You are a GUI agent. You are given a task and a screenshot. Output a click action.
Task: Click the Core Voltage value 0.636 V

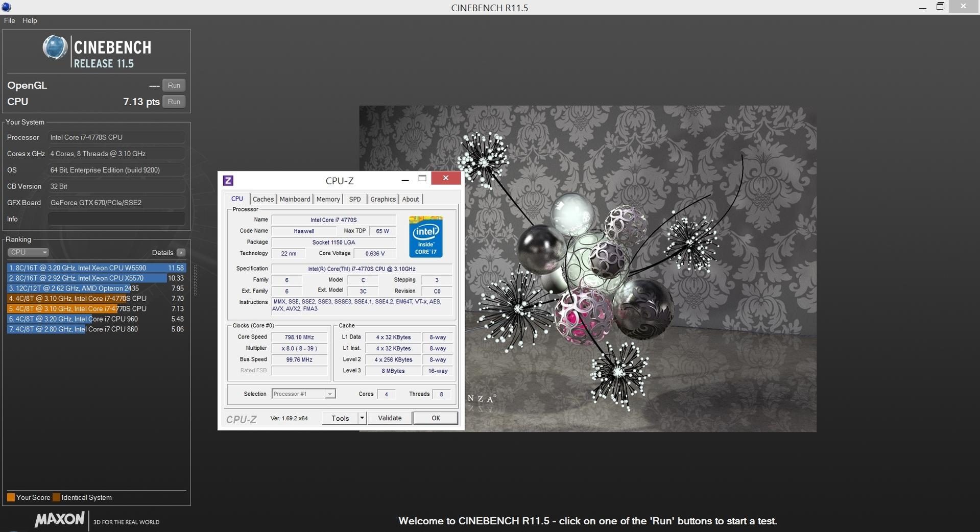click(375, 253)
